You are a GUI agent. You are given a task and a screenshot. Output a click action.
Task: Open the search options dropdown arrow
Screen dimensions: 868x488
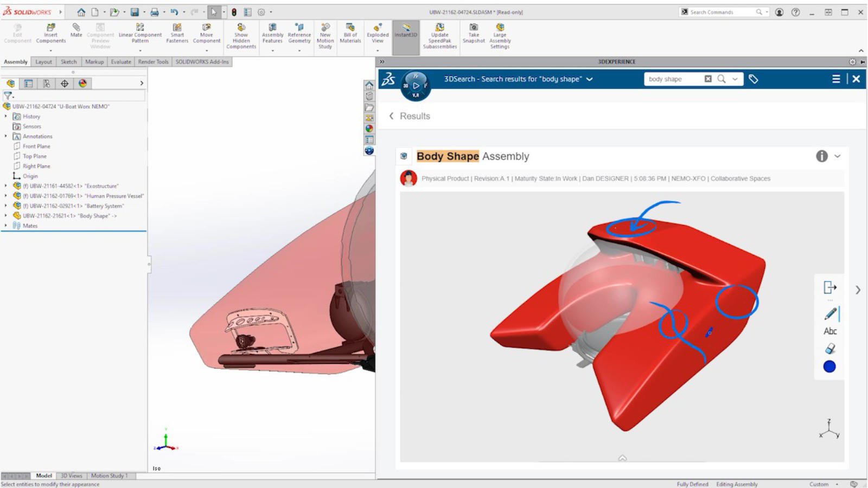[735, 79]
